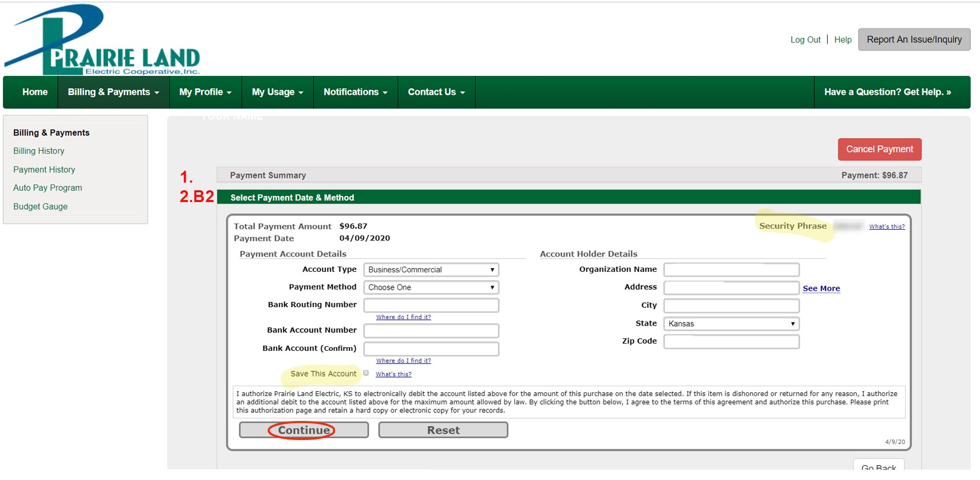
Task: Click the Reset button
Action: tap(443, 430)
